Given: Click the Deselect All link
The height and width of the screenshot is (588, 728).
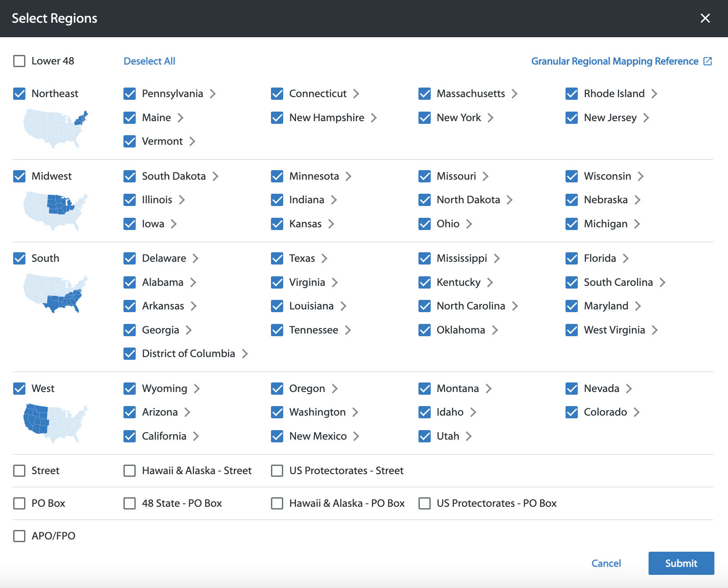Looking at the screenshot, I should tap(149, 61).
